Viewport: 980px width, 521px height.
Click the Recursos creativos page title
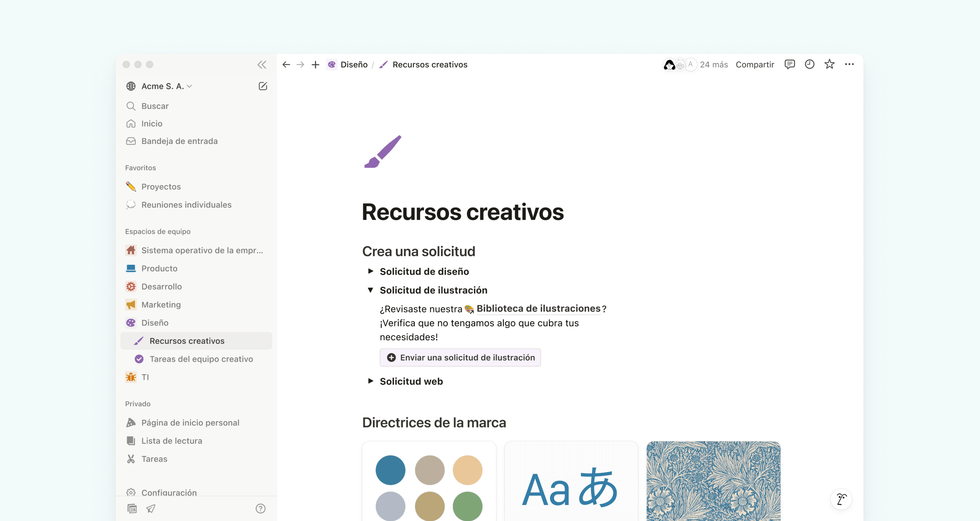tap(463, 212)
